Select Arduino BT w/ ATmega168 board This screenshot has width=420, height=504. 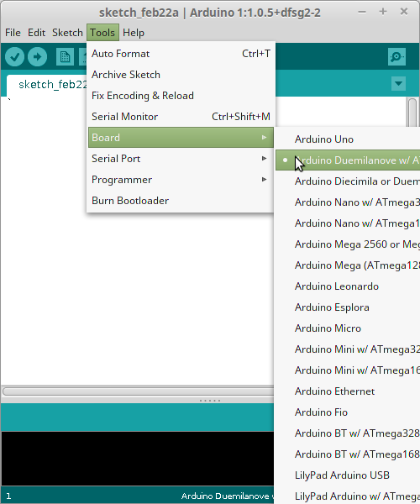pyautogui.click(x=348, y=454)
